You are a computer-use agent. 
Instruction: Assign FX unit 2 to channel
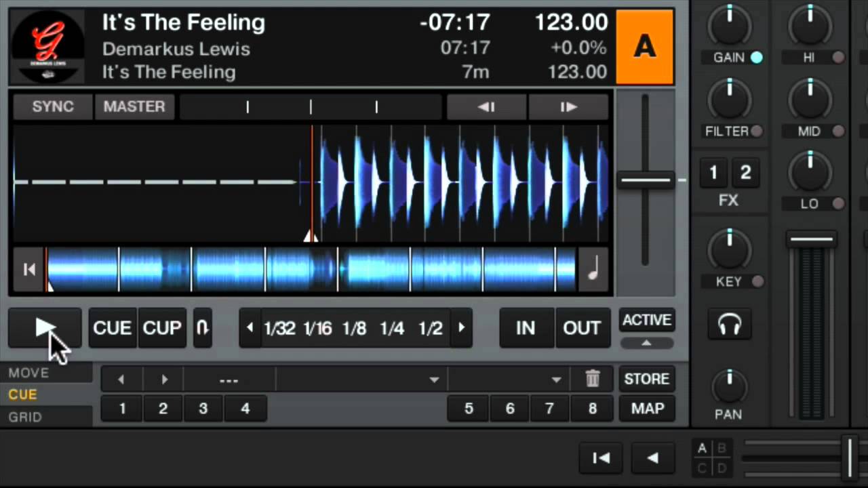[x=745, y=174]
